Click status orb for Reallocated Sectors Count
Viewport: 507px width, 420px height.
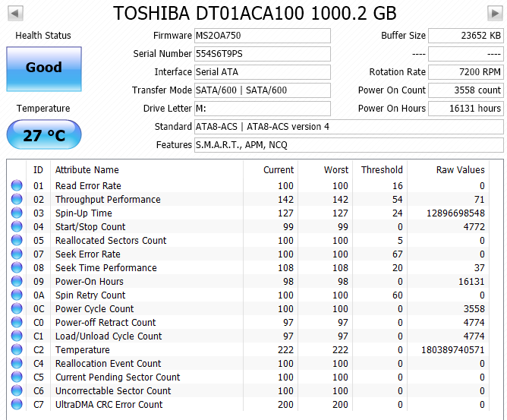(x=17, y=240)
